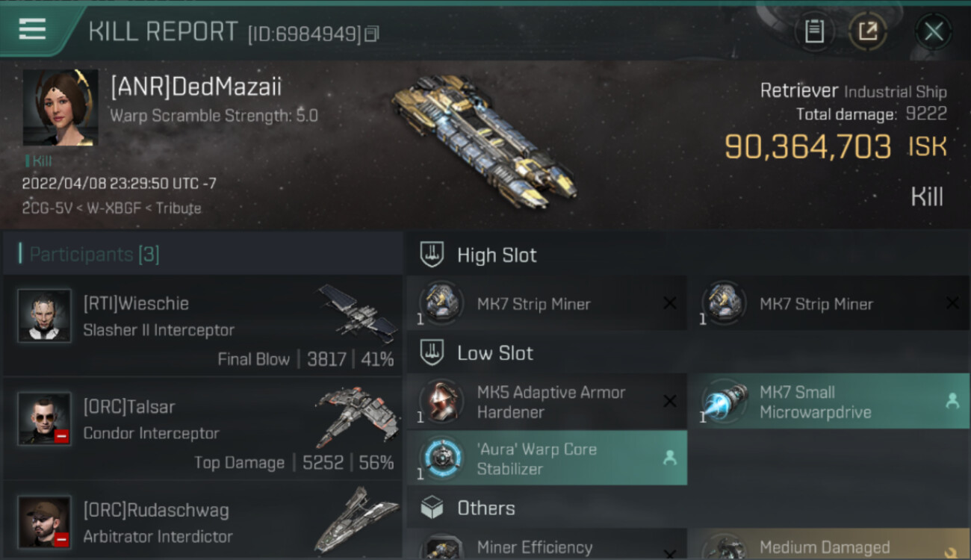Open Rudaschwag participant portrait

(x=45, y=521)
